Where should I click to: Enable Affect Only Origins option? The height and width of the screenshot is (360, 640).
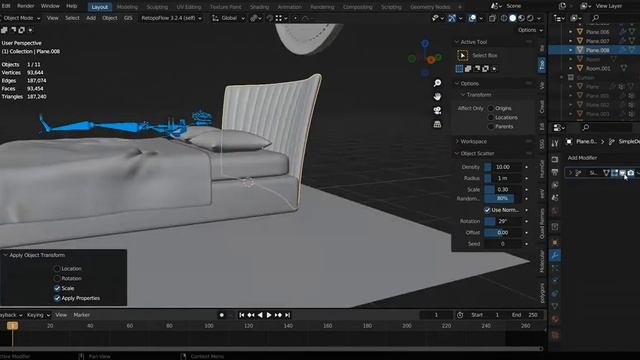[x=491, y=108]
